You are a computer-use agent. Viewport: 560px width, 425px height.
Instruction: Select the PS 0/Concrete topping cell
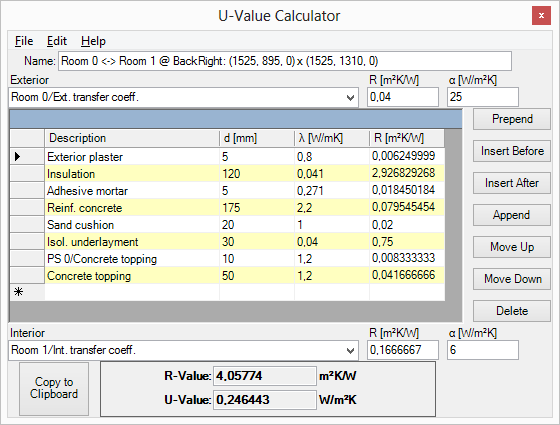(132, 259)
